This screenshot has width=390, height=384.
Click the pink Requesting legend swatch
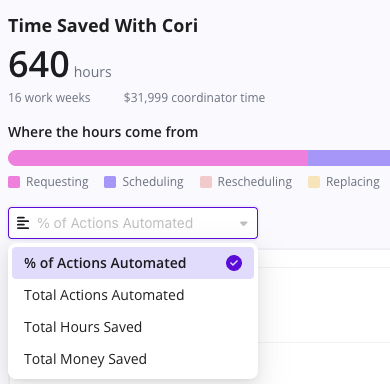(x=14, y=182)
